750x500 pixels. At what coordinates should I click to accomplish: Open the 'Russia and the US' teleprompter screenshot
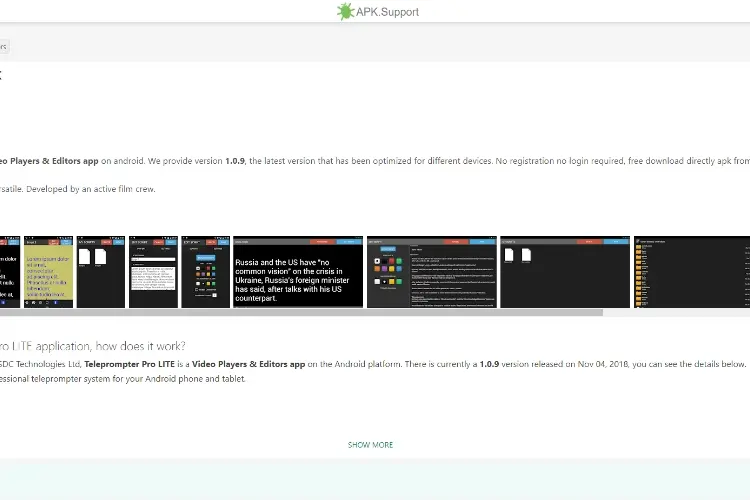pyautogui.click(x=298, y=272)
